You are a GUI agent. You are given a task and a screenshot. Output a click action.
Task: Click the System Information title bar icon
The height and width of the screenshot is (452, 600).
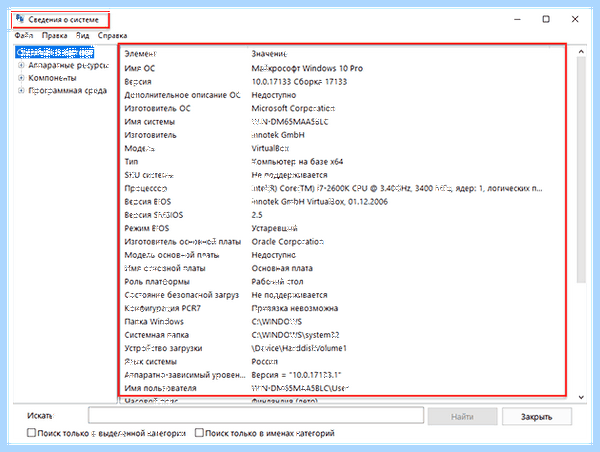click(x=20, y=19)
